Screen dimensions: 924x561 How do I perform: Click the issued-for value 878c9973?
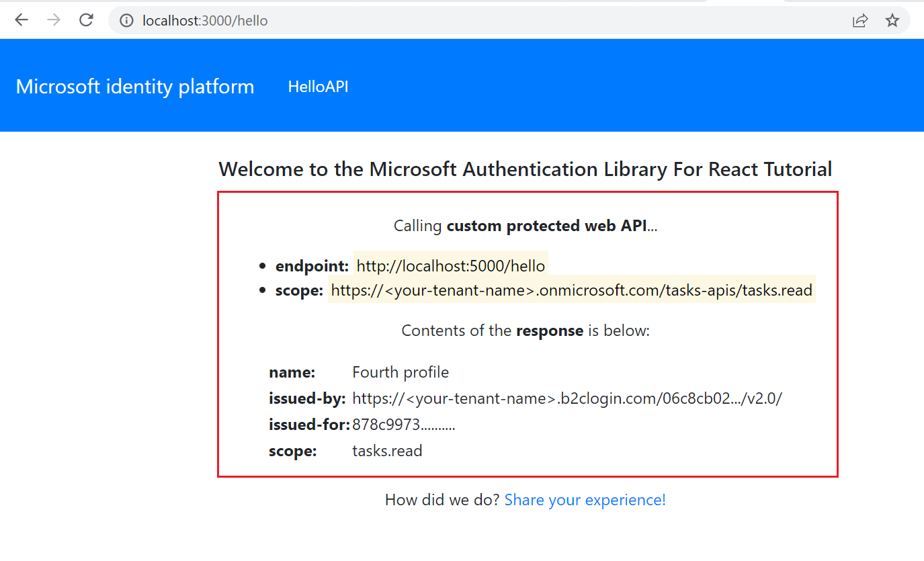tap(404, 425)
